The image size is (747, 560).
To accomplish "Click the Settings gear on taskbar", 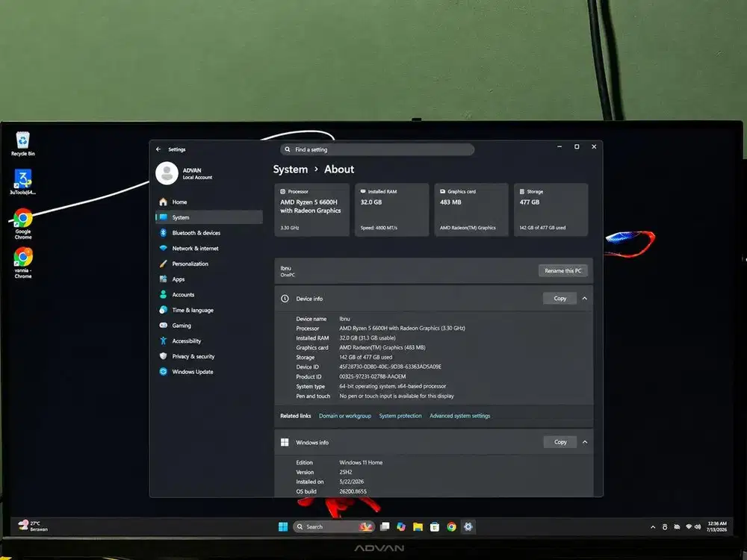I will 468,526.
